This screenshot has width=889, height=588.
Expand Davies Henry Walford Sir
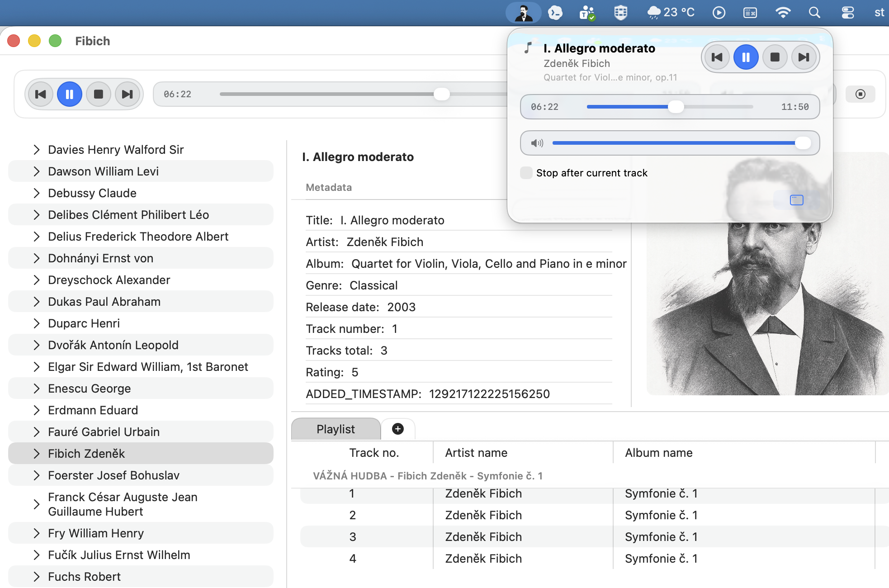pos(37,150)
